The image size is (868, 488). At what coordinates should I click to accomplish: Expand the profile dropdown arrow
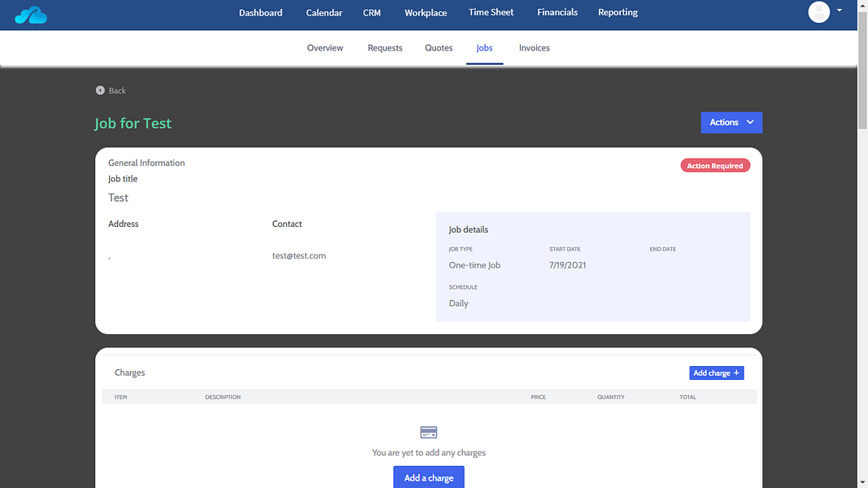[x=840, y=11]
